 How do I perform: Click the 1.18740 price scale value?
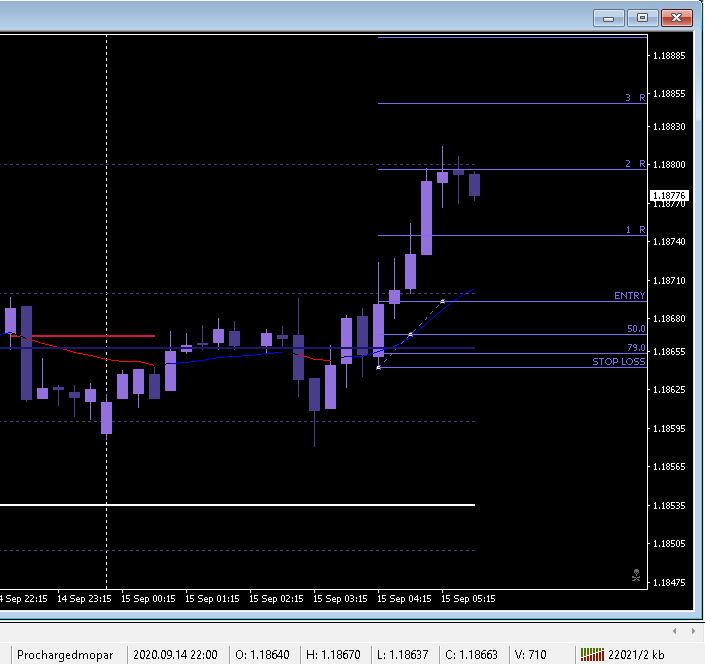click(x=669, y=242)
